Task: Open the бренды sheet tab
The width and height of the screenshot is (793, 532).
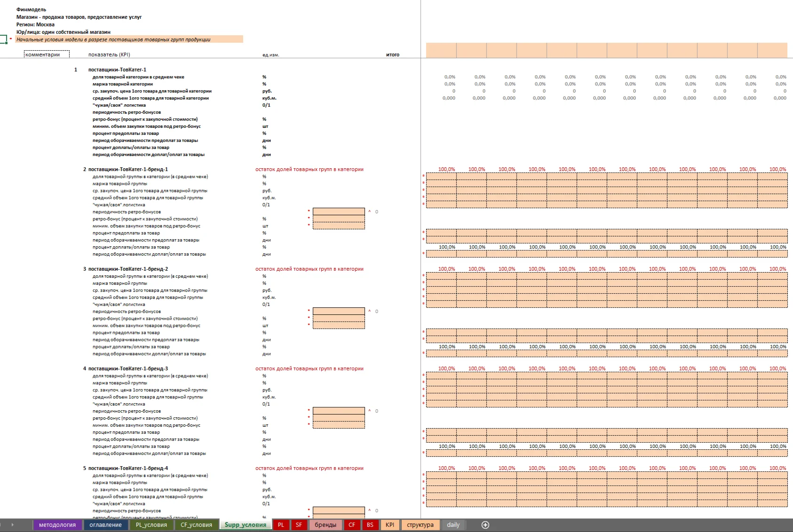Action: point(325,525)
